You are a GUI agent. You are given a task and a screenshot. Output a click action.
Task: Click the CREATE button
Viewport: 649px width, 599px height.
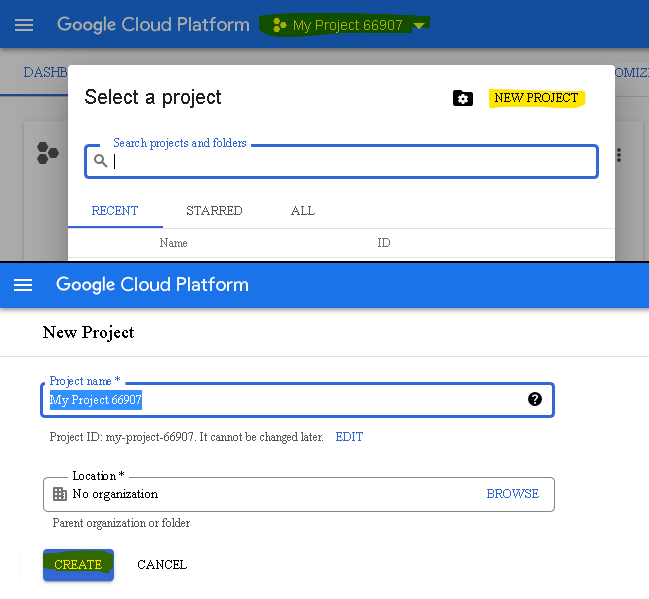[78, 565]
